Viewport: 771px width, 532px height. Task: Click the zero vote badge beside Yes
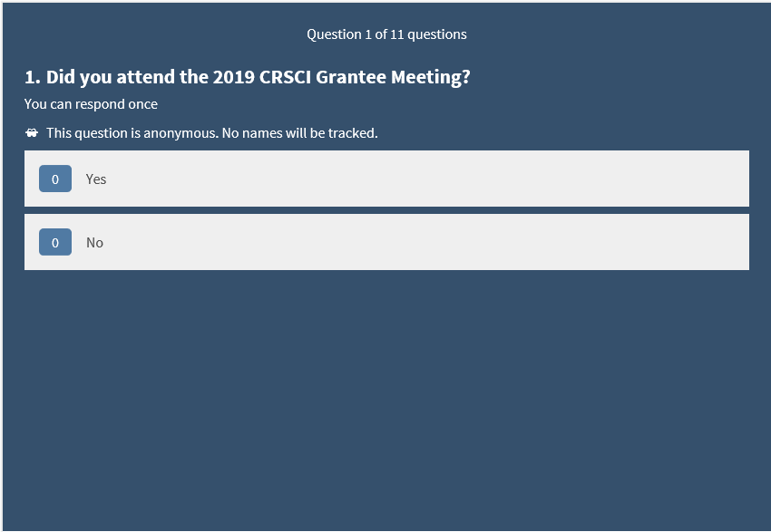point(54,179)
